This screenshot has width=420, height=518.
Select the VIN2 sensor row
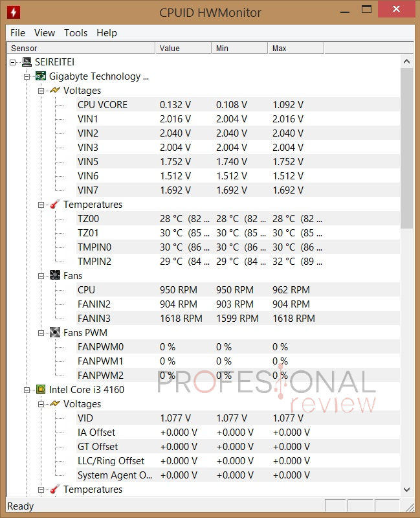pos(238,133)
